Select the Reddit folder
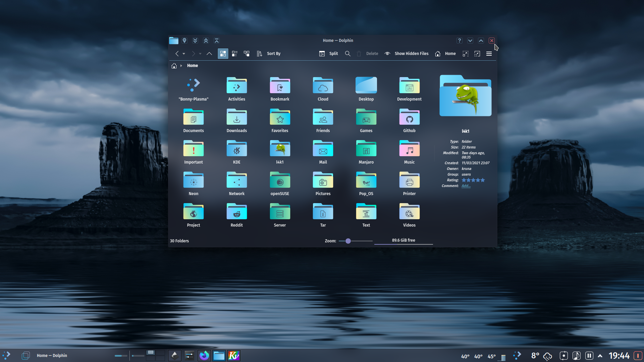 [237, 215]
